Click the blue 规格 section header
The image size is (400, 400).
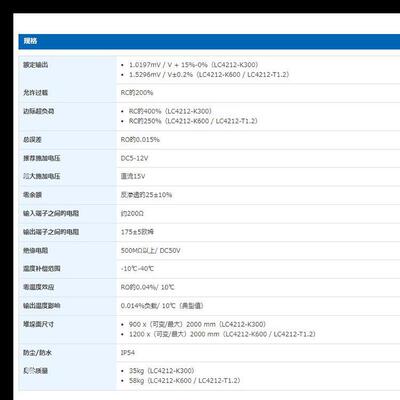[x=209, y=41]
